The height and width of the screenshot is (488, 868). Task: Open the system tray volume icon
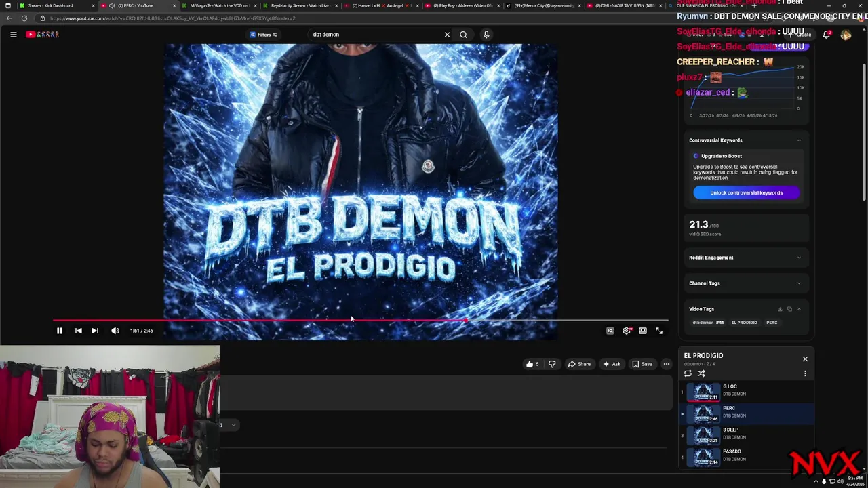coord(841,481)
